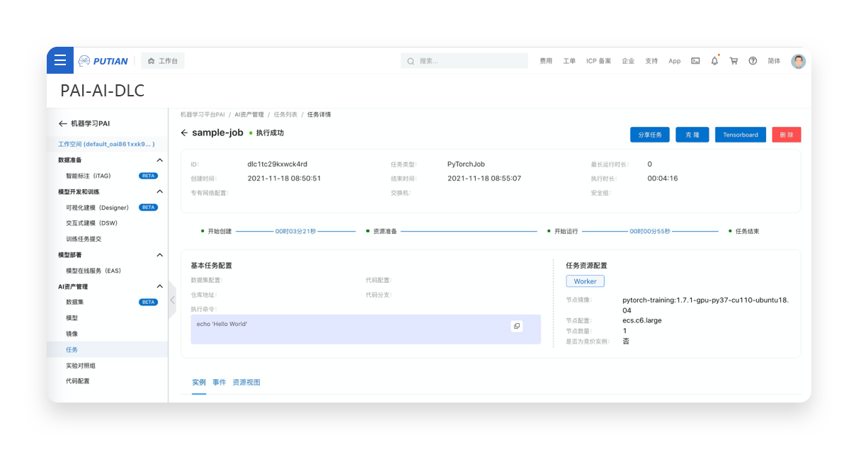Open the 企业 menu
This screenshot has height=472, width=868.
[628, 61]
